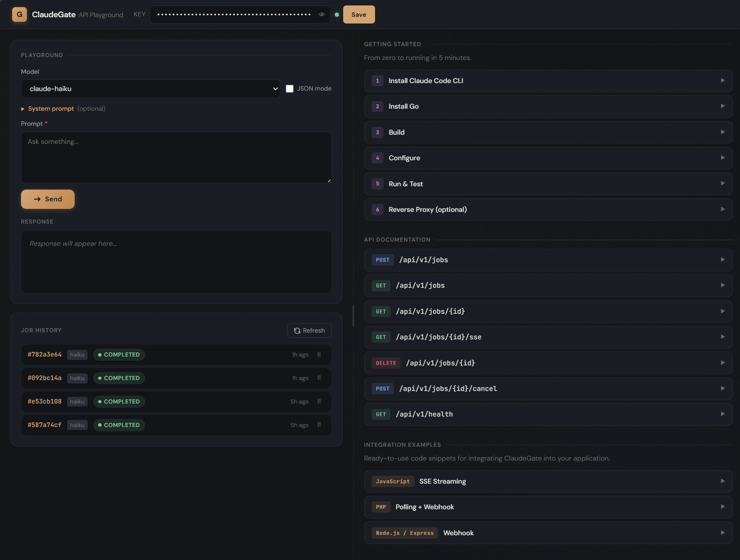Image resolution: width=740 pixels, height=560 pixels.
Task: Click inside the Ask something prompt area
Action: pyautogui.click(x=176, y=157)
